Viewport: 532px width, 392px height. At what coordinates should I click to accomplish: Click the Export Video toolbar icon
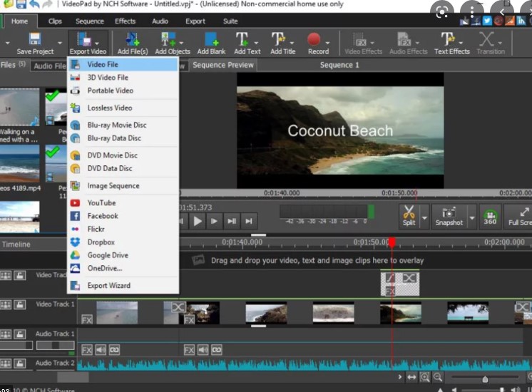point(84,39)
